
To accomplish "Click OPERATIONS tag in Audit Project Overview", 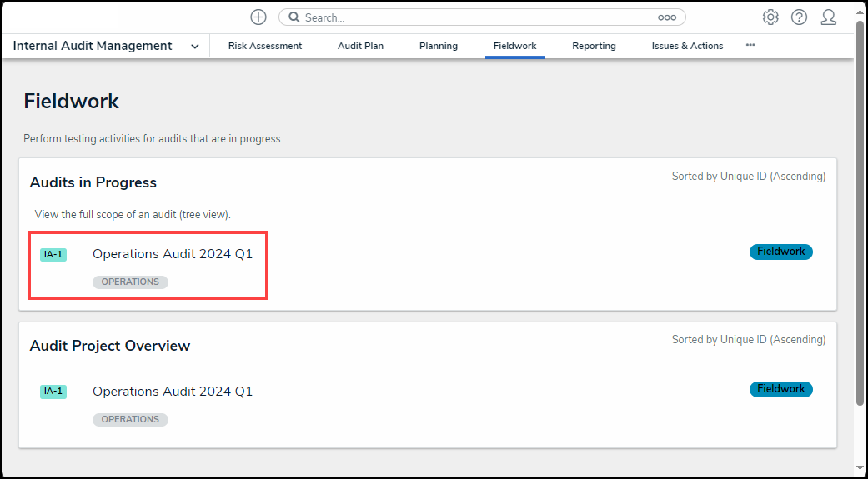I will tap(130, 419).
